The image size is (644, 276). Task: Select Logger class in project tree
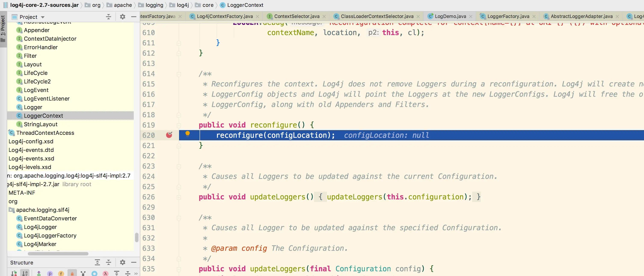(x=33, y=107)
